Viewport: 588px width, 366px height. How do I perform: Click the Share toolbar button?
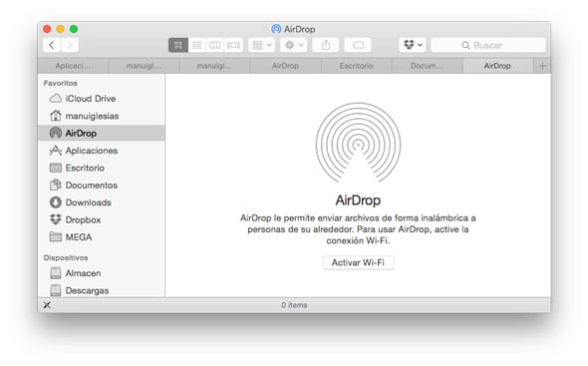click(x=326, y=45)
